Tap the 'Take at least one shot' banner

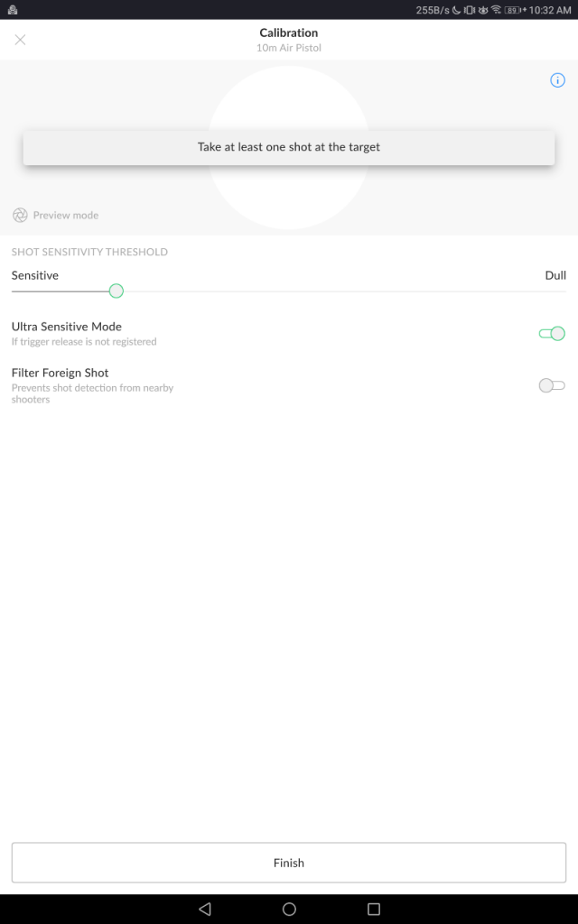[x=289, y=147]
